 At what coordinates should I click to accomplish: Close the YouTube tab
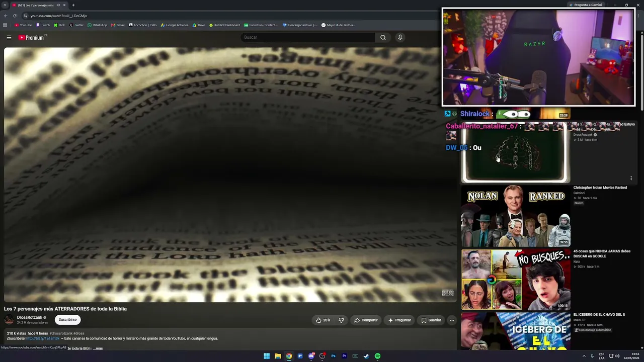[x=64, y=5]
